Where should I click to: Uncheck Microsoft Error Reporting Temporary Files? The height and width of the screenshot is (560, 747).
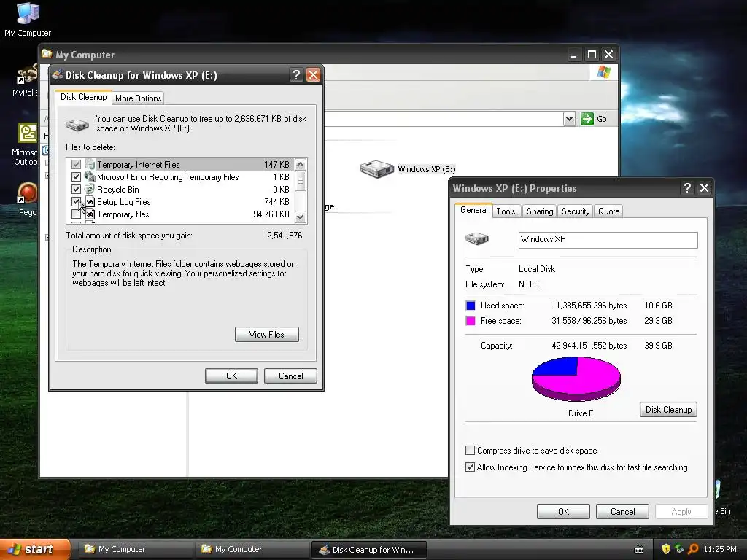coord(76,176)
